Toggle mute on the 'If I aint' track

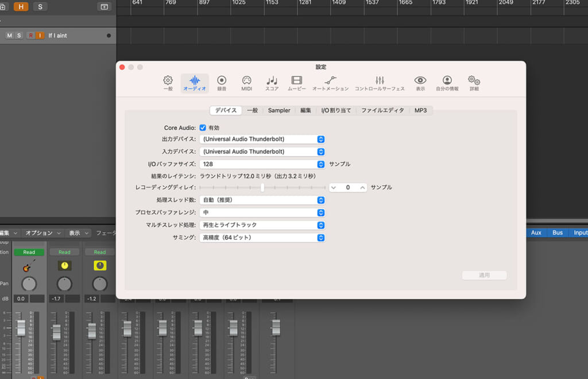(9, 36)
